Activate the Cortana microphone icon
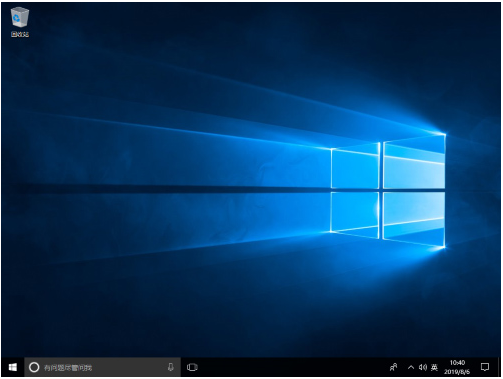The height and width of the screenshot is (379, 503). (170, 367)
